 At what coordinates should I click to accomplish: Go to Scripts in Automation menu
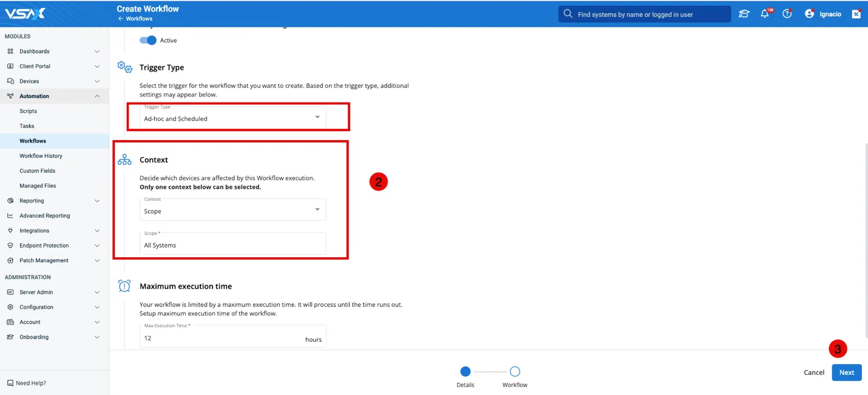click(x=28, y=111)
